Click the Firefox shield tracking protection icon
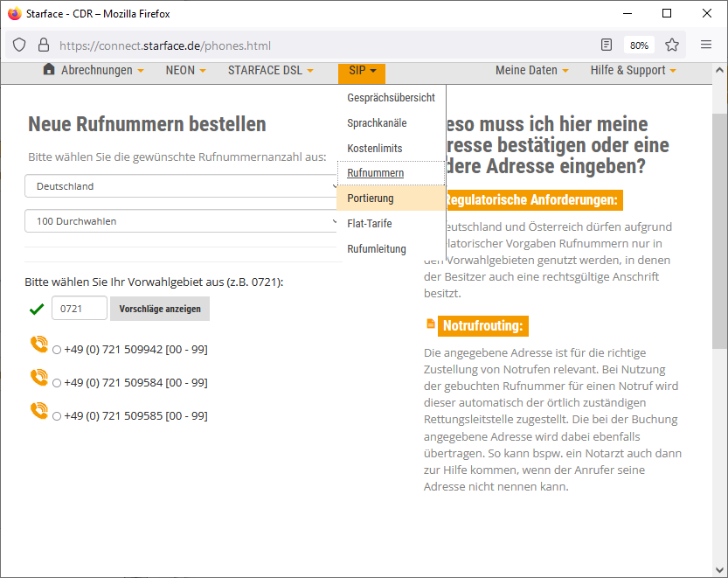 pyautogui.click(x=19, y=45)
